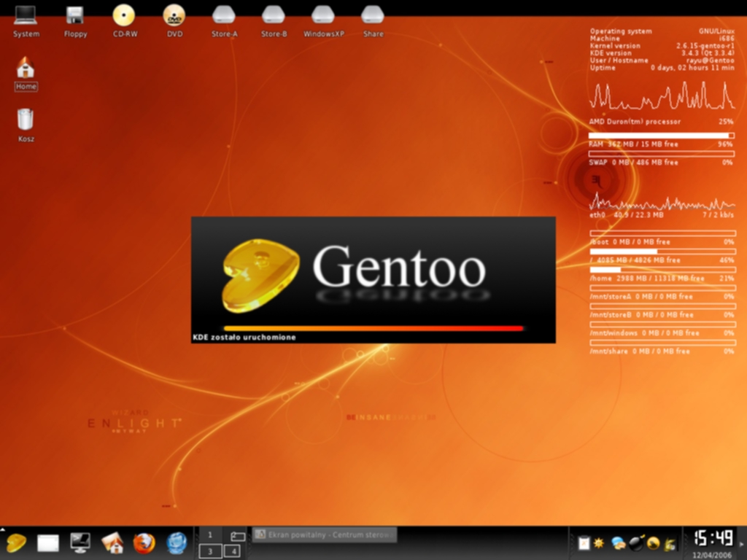Open the Klipper clipboard tray icon
Image resolution: width=747 pixels, height=560 pixels.
click(584, 543)
